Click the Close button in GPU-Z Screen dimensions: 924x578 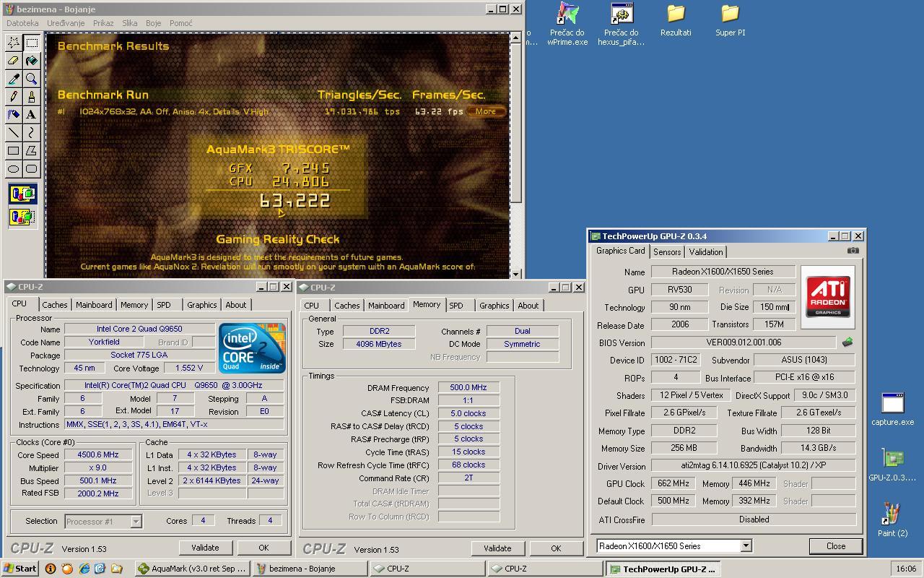[836, 546]
